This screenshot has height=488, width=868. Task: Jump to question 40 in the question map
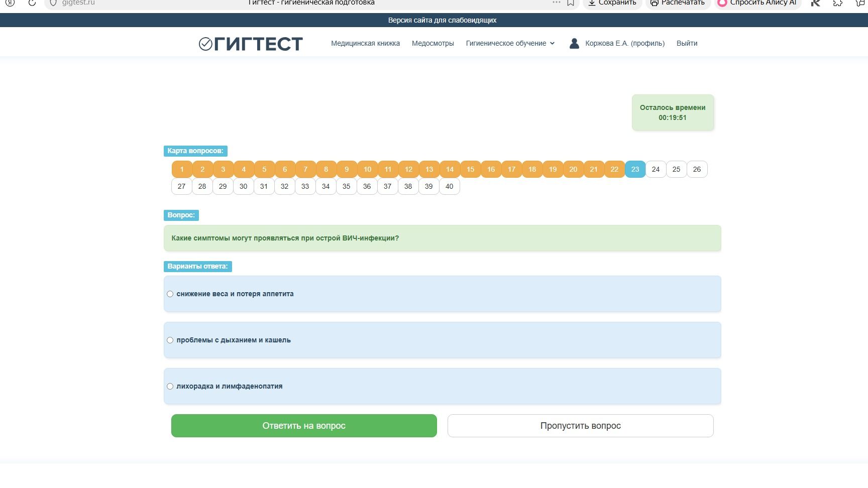click(x=449, y=186)
